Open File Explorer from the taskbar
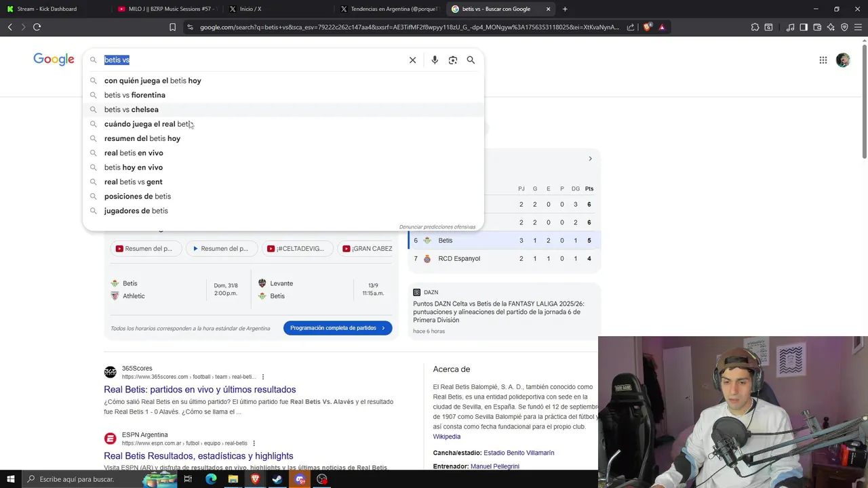The width and height of the screenshot is (868, 488). pyautogui.click(x=233, y=479)
